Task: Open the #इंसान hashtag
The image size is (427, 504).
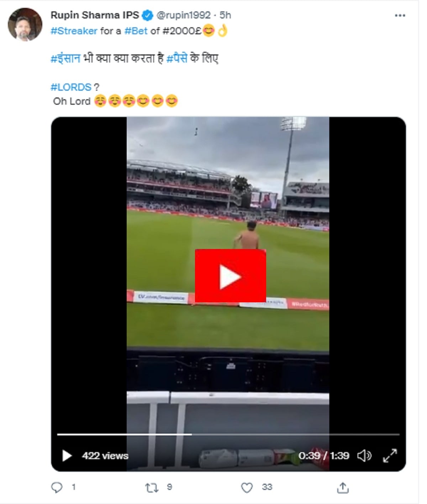Action: coord(65,58)
